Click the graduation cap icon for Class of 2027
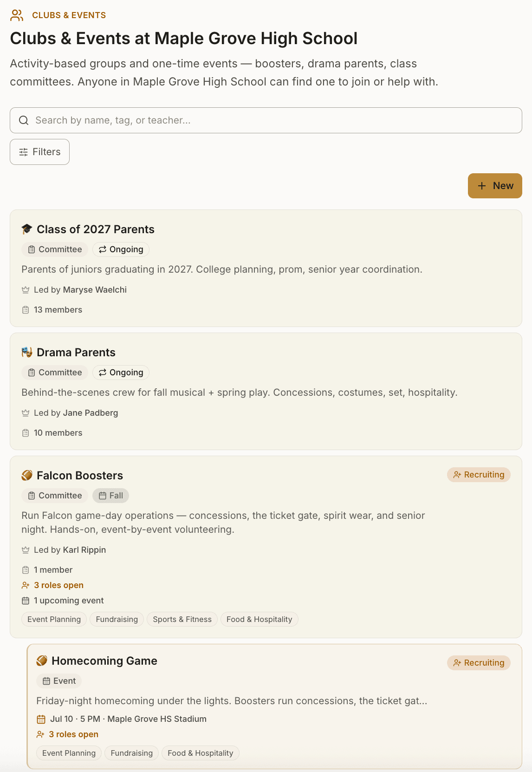The image size is (532, 772). [27, 229]
